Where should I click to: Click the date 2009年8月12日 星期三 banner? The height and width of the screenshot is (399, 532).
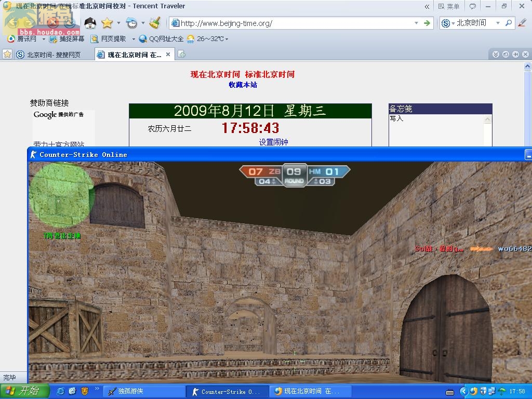tap(250, 111)
